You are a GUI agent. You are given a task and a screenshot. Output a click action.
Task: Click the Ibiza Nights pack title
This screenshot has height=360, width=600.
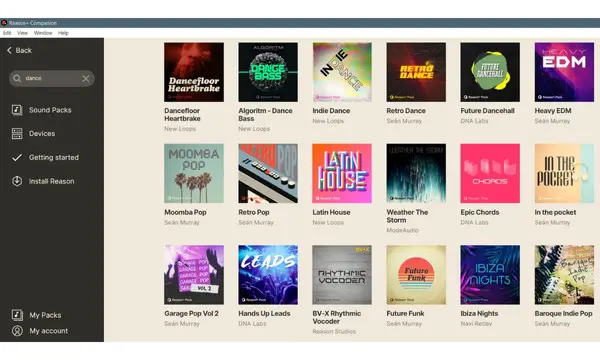tap(479, 313)
